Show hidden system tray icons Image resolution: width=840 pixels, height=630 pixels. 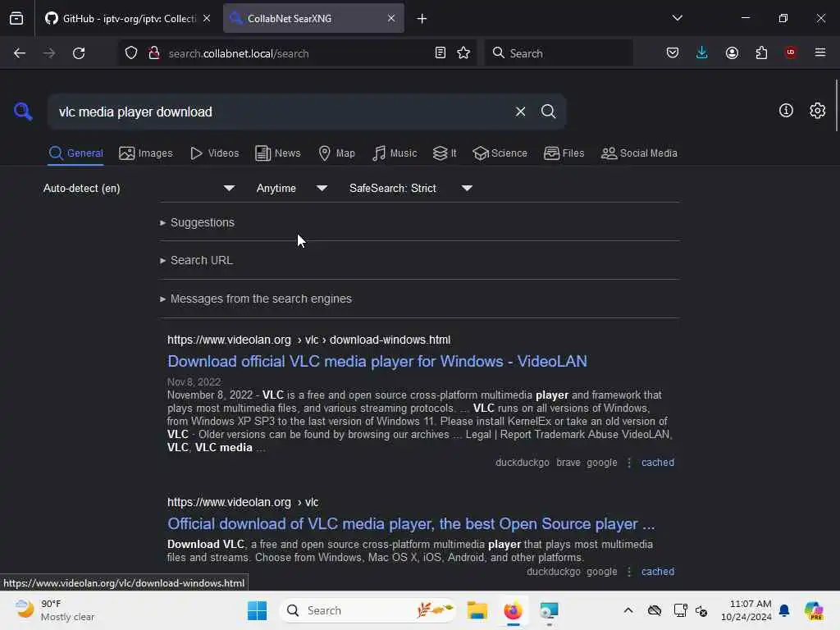click(x=628, y=610)
